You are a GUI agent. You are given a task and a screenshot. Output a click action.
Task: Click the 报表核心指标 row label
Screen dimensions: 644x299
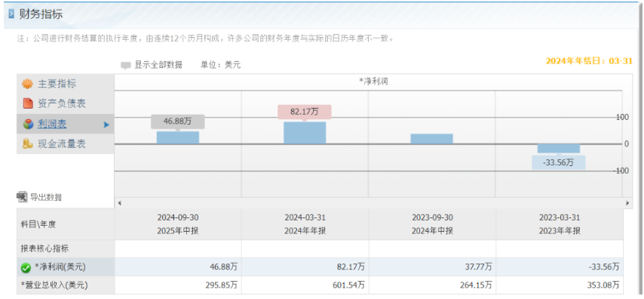pos(44,249)
